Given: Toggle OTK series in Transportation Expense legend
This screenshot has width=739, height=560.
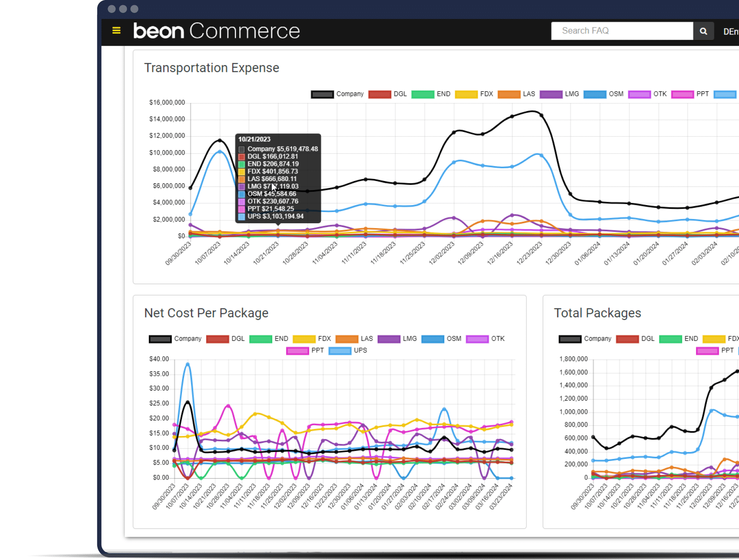Looking at the screenshot, I should pyautogui.click(x=647, y=94).
